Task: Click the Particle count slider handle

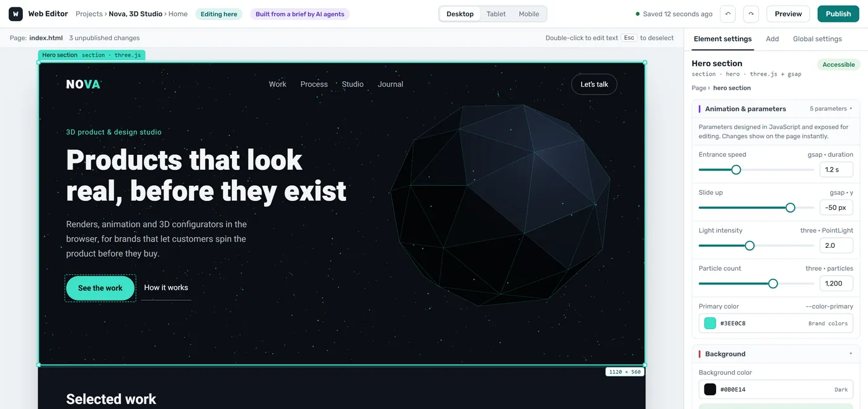Action: (x=773, y=283)
